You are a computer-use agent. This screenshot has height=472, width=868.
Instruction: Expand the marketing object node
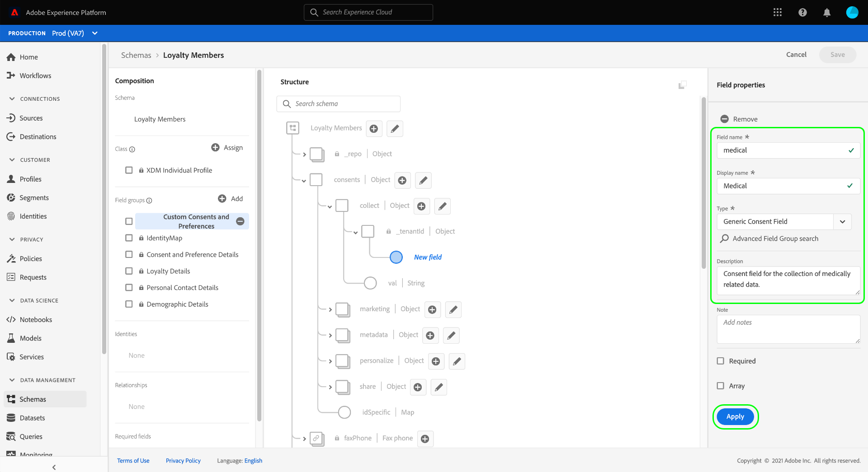coord(330,310)
